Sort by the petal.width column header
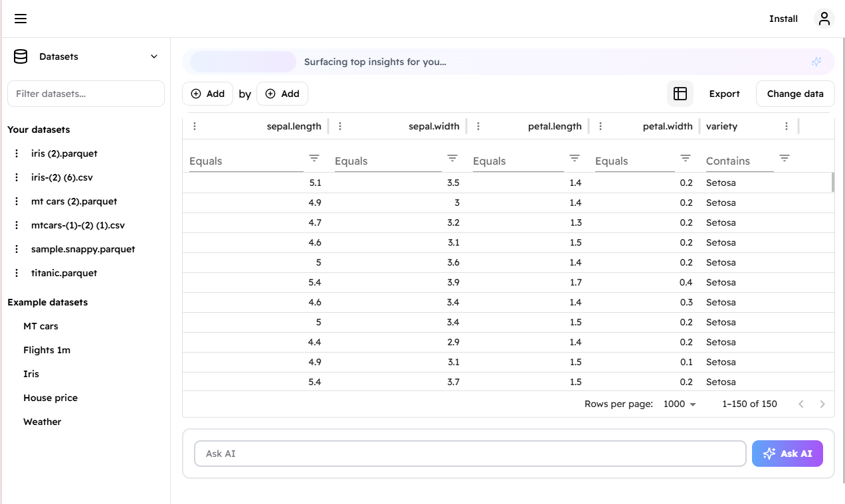Image resolution: width=845 pixels, height=504 pixels. pyautogui.click(x=668, y=126)
